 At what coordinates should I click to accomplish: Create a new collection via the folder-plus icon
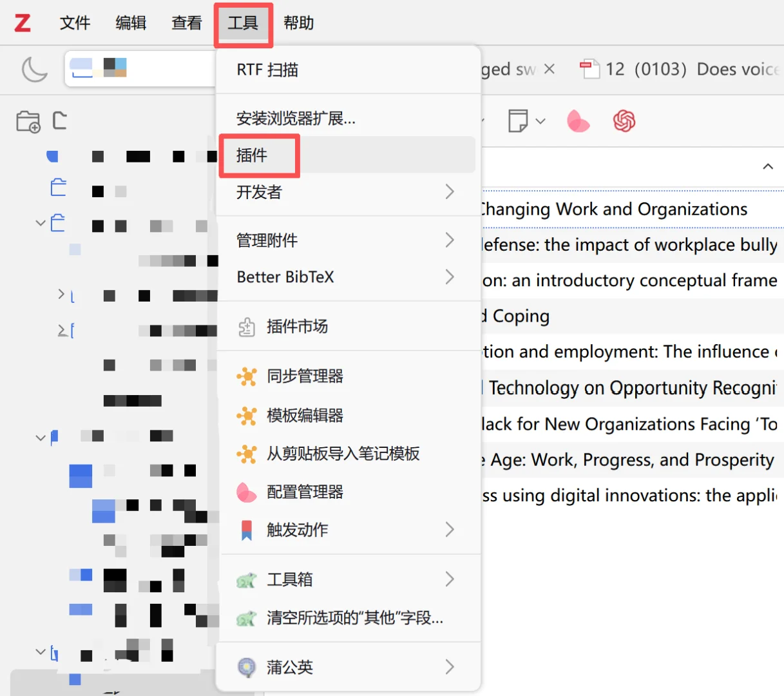pos(28,121)
